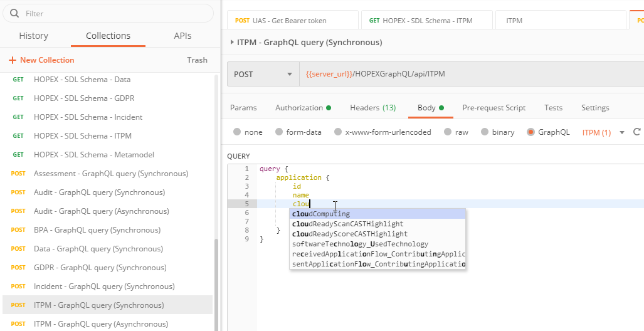644x331 pixels.
Task: Pick cloudComputing from autocomplete suggestions
Action: click(321, 214)
